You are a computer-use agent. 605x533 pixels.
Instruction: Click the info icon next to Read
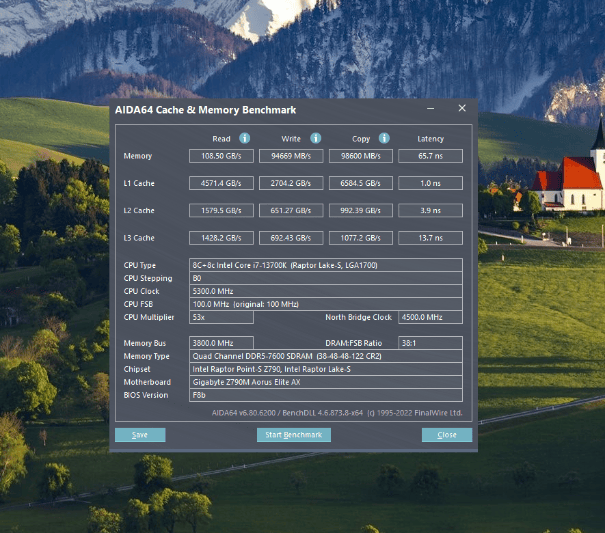click(x=245, y=138)
